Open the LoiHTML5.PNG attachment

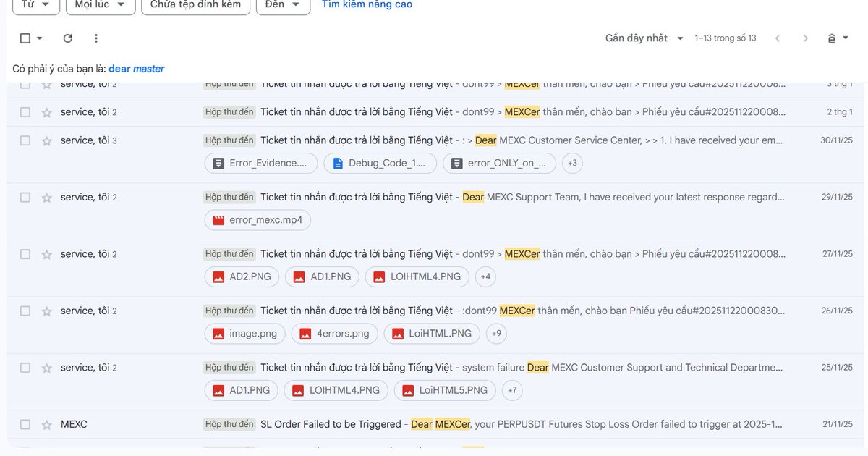point(445,390)
